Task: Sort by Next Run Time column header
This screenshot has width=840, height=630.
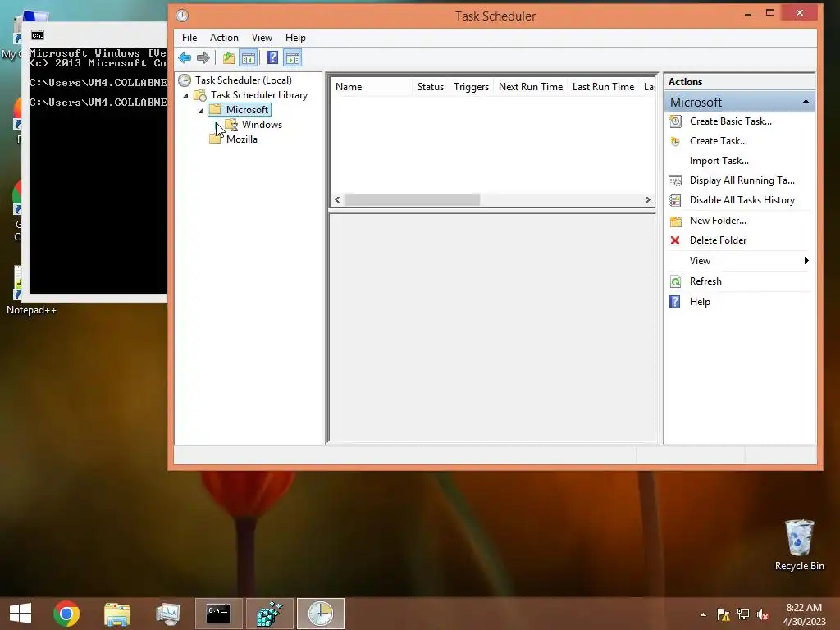Action: pos(531,87)
